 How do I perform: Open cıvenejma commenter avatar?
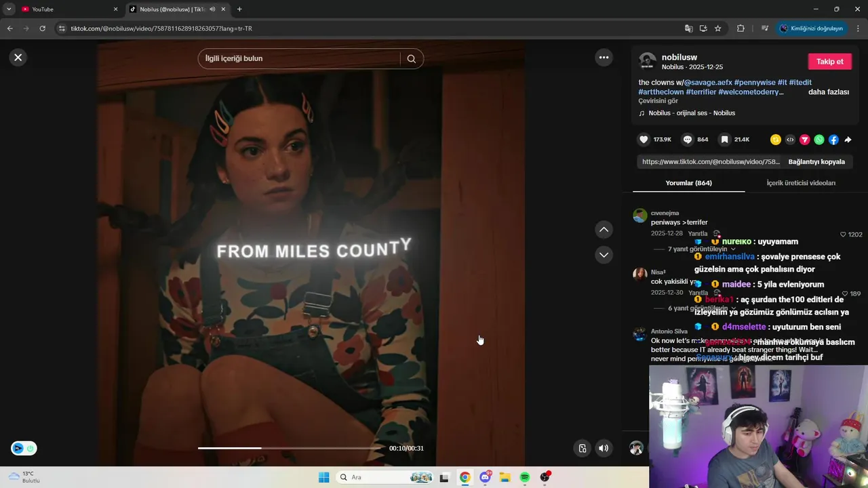(639, 216)
